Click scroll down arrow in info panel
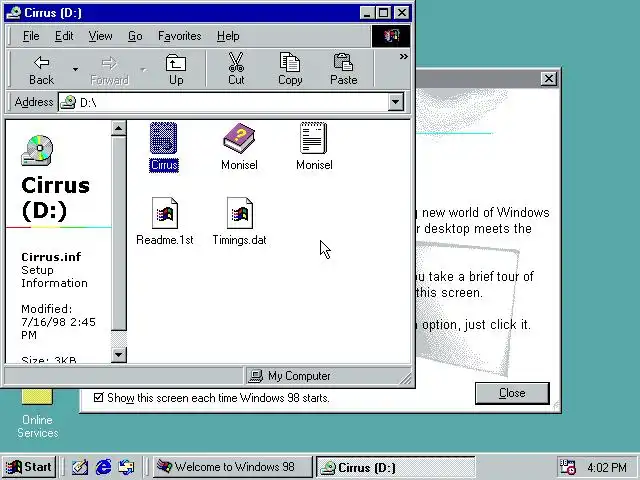The width and height of the screenshot is (640, 480). [x=119, y=354]
